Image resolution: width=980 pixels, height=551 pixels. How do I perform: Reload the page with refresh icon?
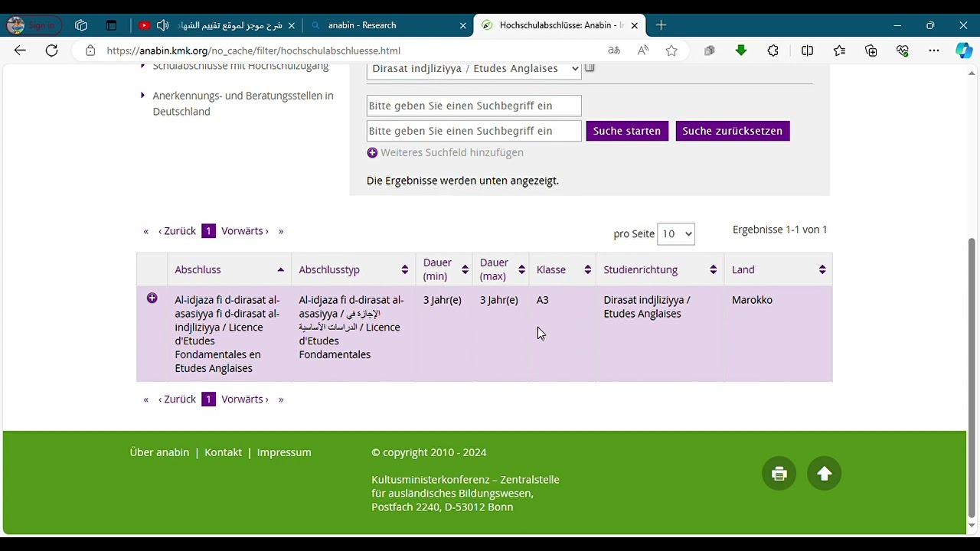pos(51,51)
